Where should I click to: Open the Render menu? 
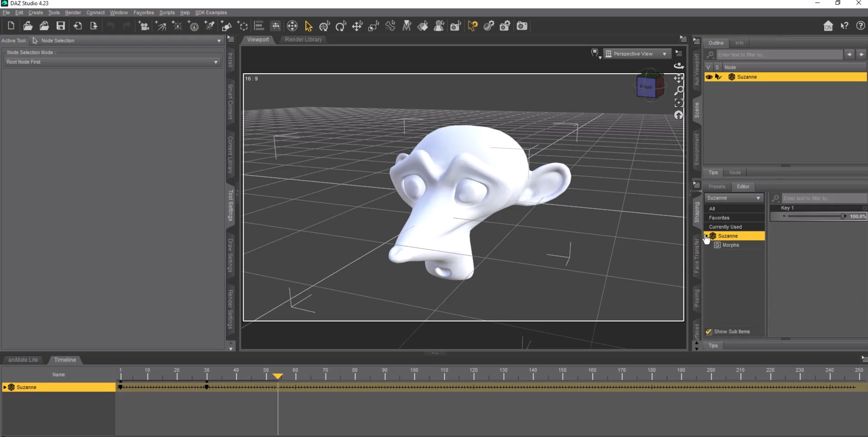(x=73, y=12)
